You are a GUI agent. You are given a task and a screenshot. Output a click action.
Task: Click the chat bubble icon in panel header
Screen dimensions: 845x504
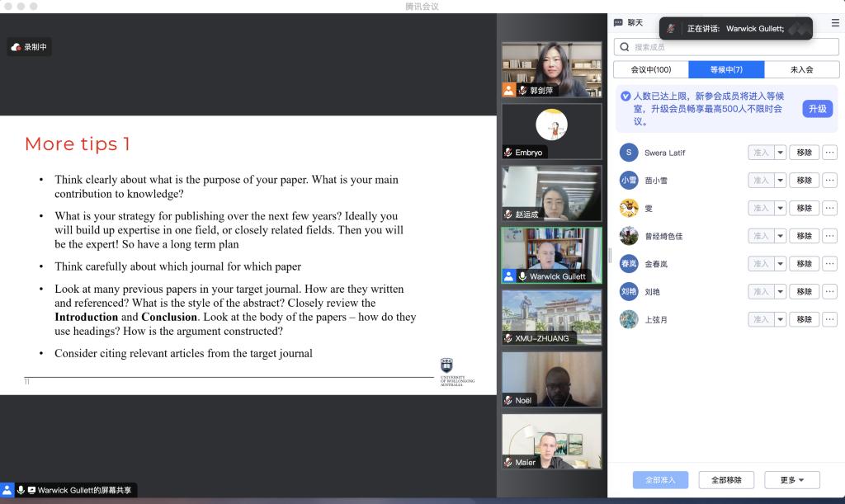pyautogui.click(x=618, y=23)
